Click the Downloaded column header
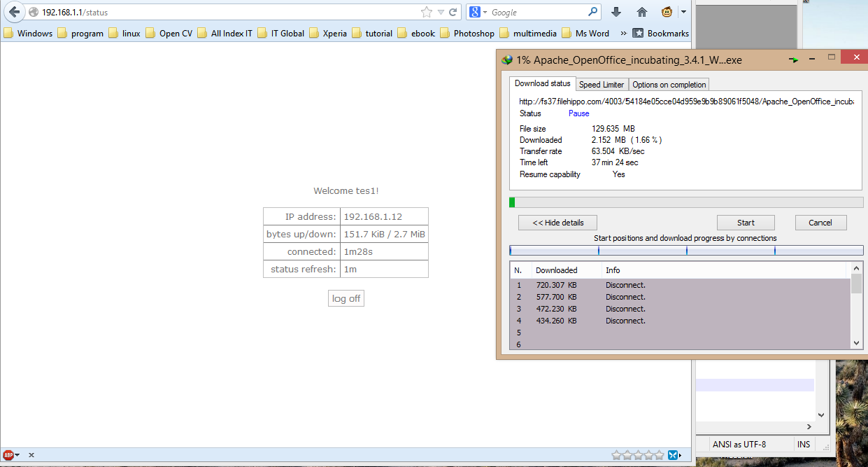 click(x=566, y=270)
